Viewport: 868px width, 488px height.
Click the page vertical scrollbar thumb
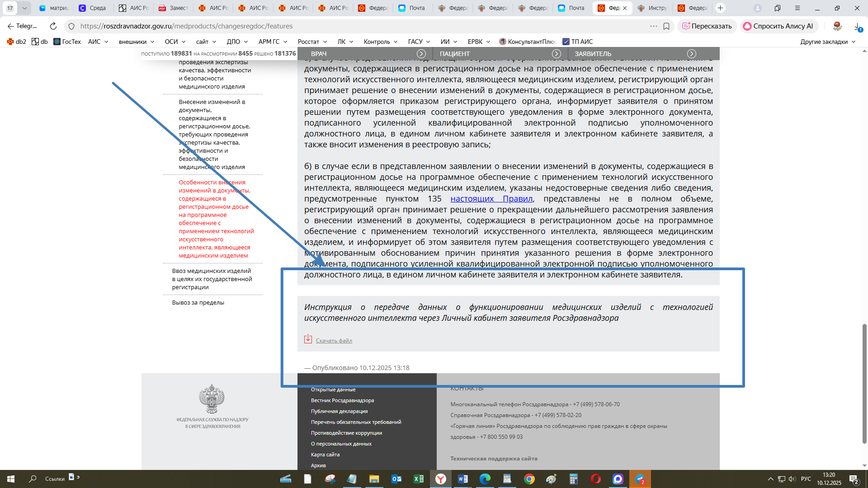pyautogui.click(x=864, y=384)
